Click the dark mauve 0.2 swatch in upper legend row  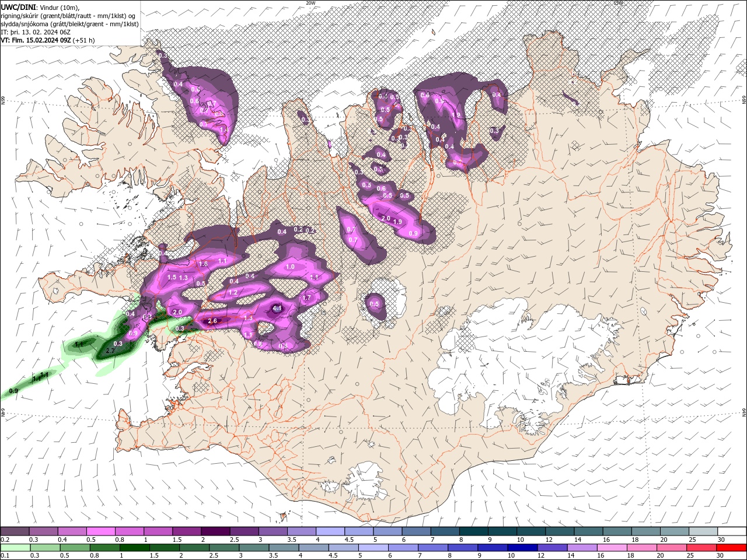pos(15,531)
